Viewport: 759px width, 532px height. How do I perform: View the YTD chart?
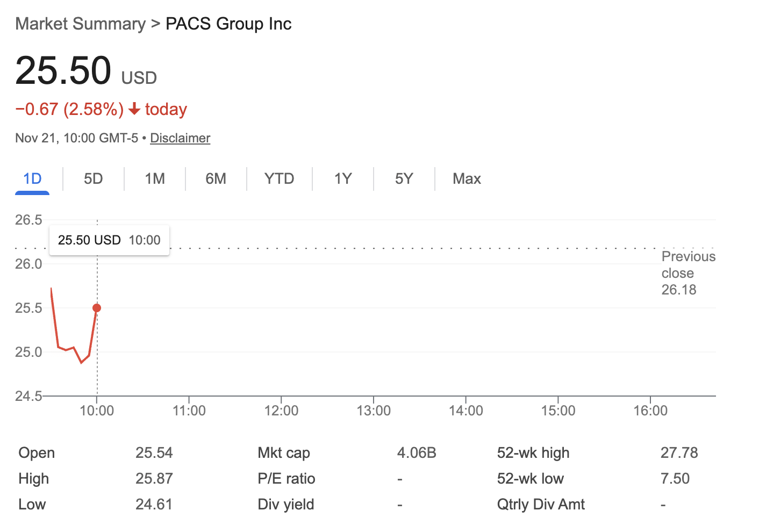tap(279, 178)
